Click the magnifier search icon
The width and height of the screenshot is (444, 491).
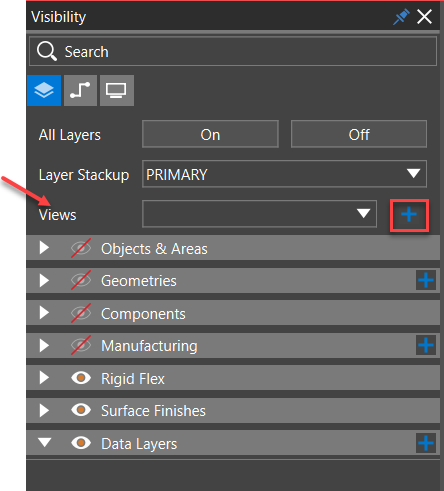[x=47, y=51]
